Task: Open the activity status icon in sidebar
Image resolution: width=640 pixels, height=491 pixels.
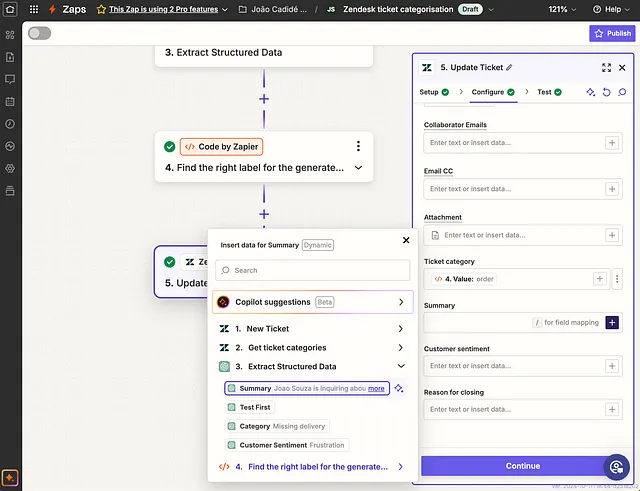Action: (x=10, y=146)
